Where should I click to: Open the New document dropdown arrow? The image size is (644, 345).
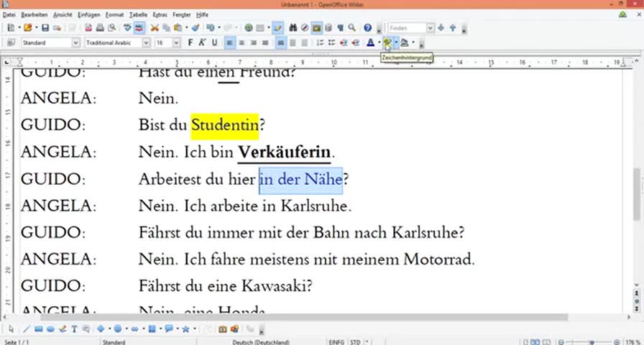[19, 28]
